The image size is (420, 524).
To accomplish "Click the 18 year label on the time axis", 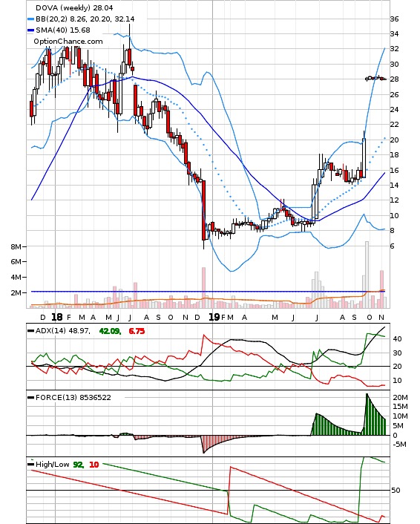I will (57, 317).
